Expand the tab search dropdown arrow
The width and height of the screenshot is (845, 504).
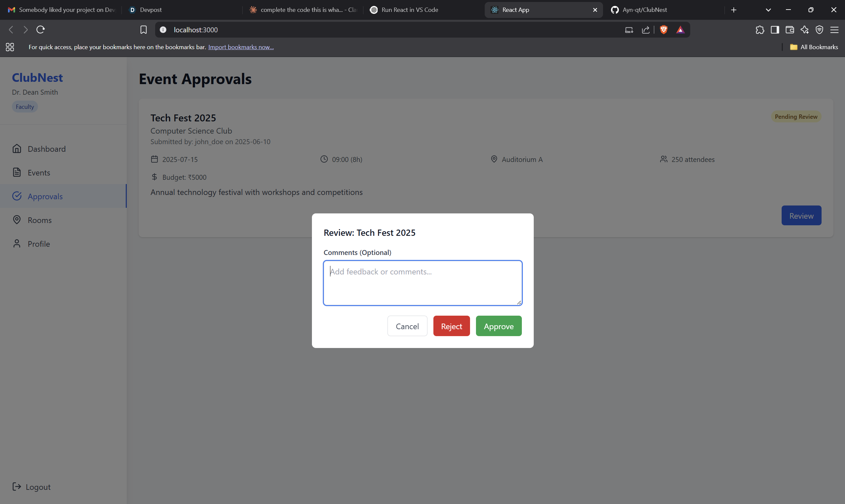[768, 10]
